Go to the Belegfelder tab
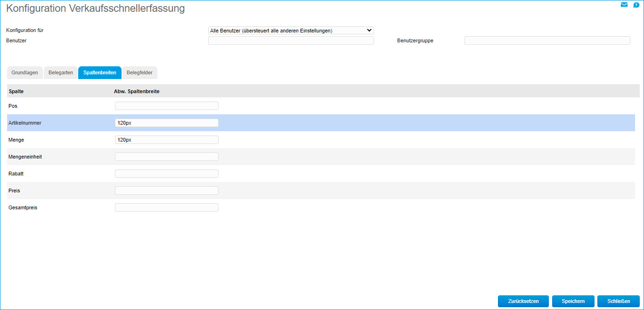 (139, 73)
